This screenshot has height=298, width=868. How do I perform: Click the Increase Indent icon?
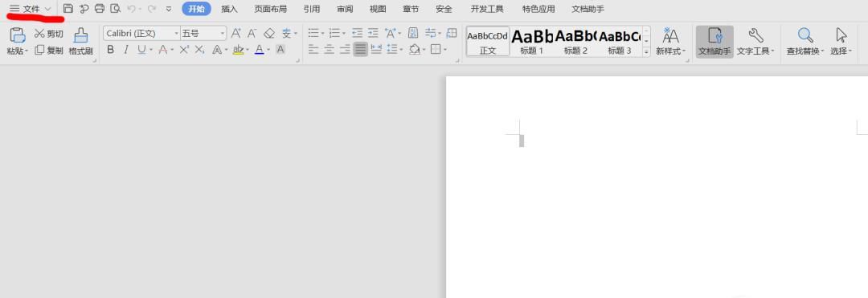point(374,33)
